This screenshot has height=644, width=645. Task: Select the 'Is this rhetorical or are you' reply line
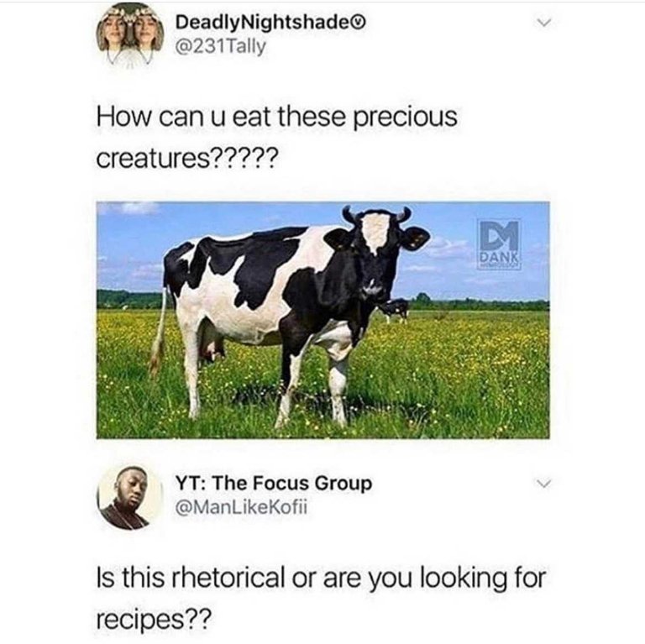[x=254, y=578]
